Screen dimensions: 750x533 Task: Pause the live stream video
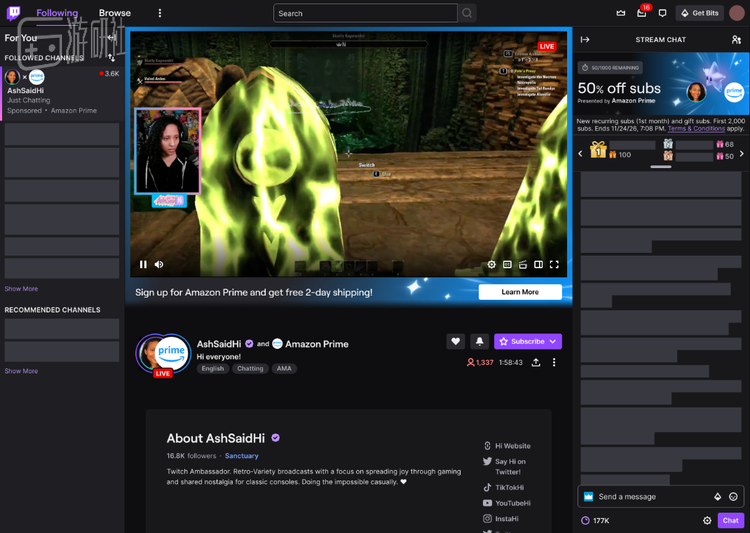point(143,265)
